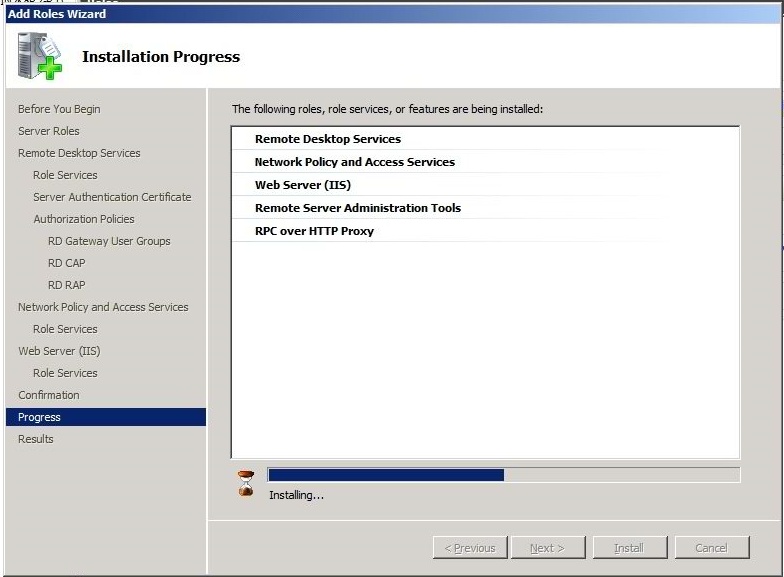Select Remote Desktop Services in install list
The image size is (784, 577).
[485, 139]
